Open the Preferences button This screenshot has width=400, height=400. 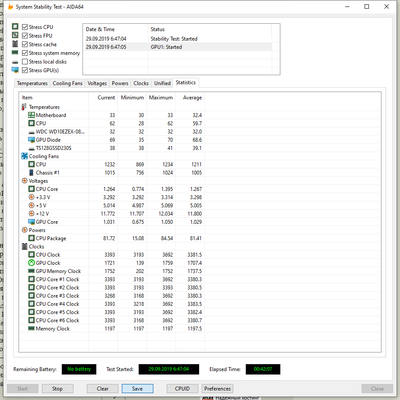tap(217, 389)
